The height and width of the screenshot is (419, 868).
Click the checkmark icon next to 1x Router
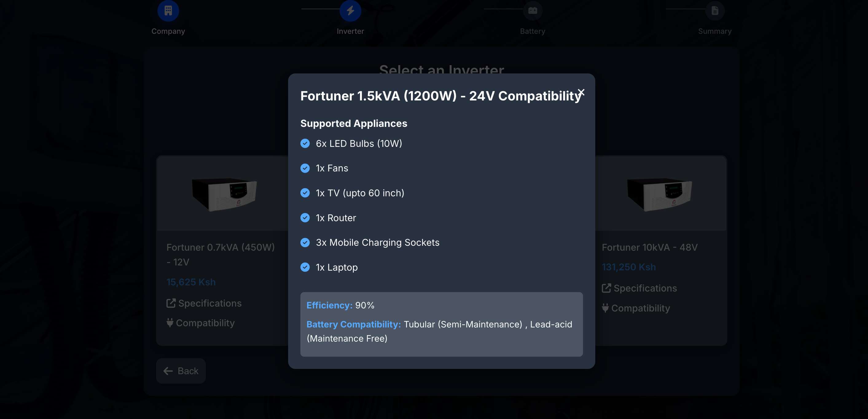click(x=305, y=218)
